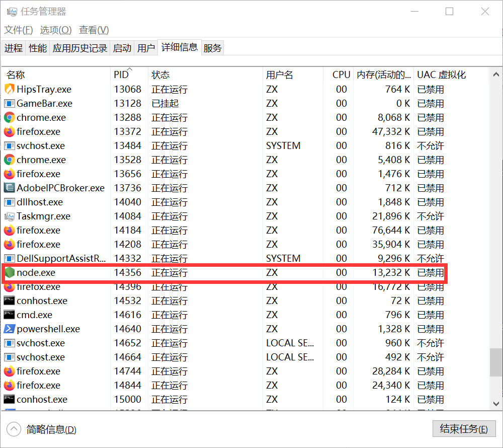Click the Taskmgr.exe process icon

pos(9,216)
